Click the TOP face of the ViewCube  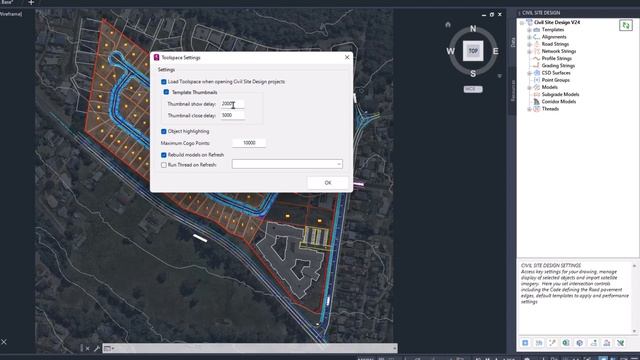pos(473,51)
